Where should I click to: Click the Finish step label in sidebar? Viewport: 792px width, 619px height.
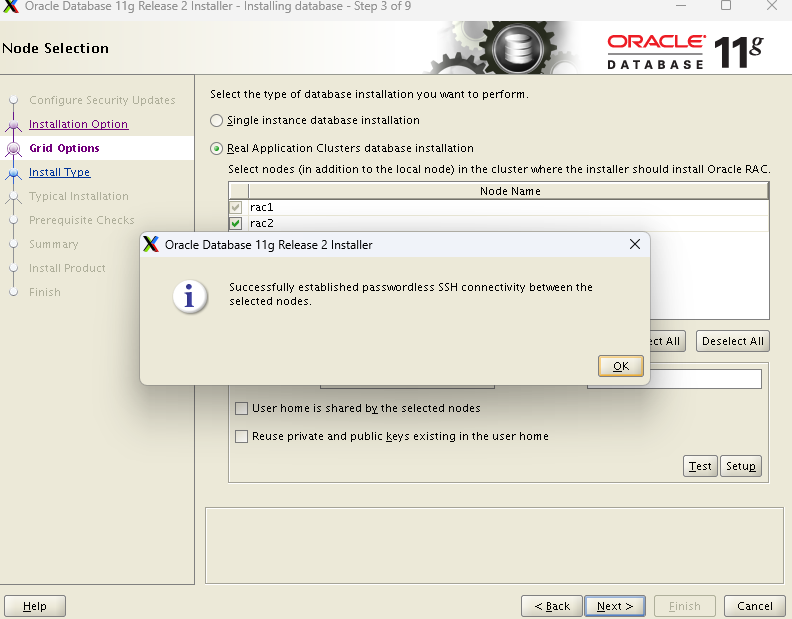(44, 292)
